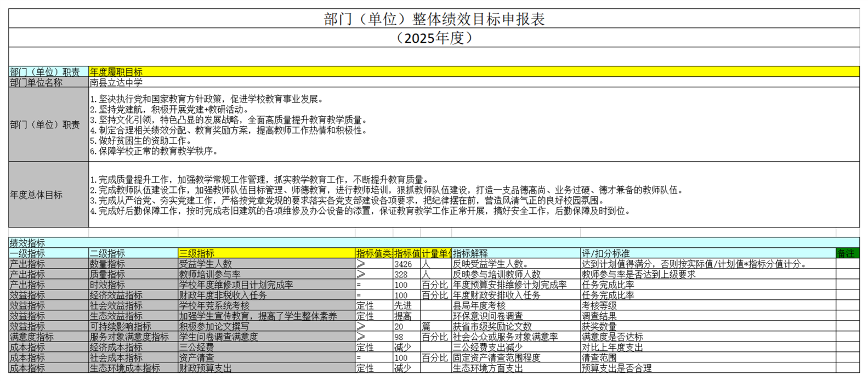Select the "环保意识问卷调查" cell
Viewport: 868px width, 381px height.
coord(516,316)
